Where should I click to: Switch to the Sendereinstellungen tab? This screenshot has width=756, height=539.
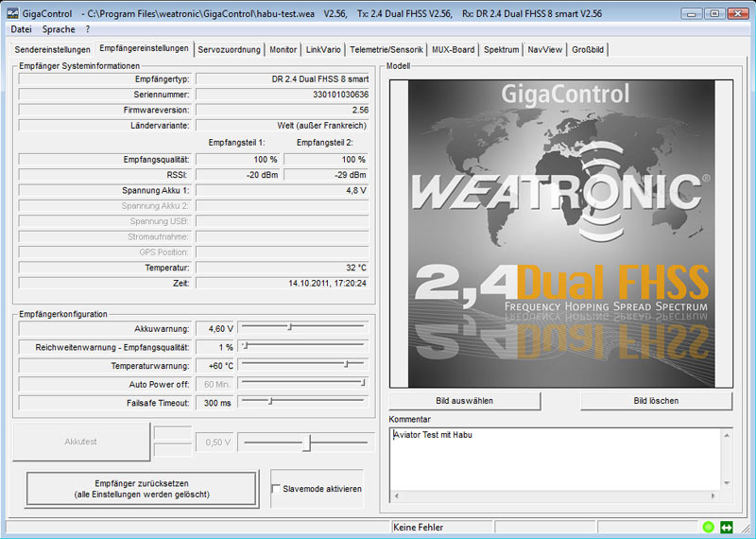pyautogui.click(x=52, y=50)
